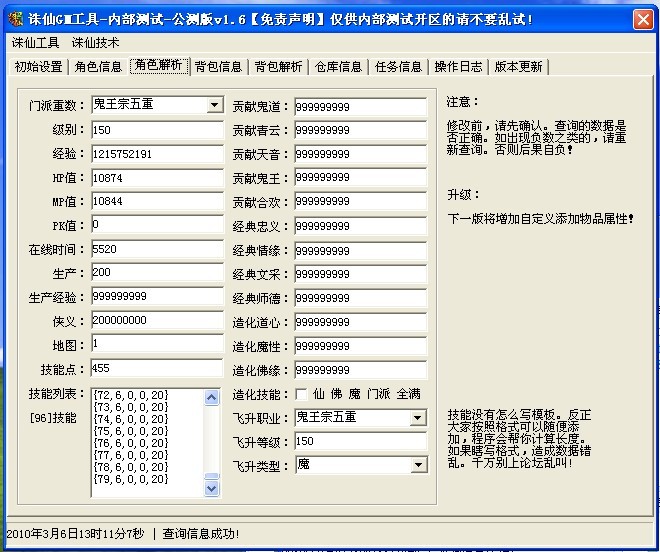Open the 诛仙技术 menu
Image resolution: width=660 pixels, height=552 pixels.
click(x=95, y=43)
